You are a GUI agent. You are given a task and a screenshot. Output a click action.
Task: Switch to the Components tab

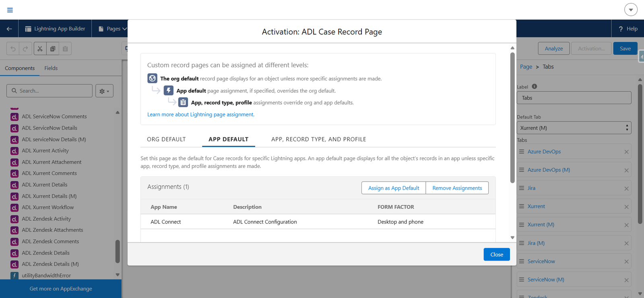[x=20, y=68]
